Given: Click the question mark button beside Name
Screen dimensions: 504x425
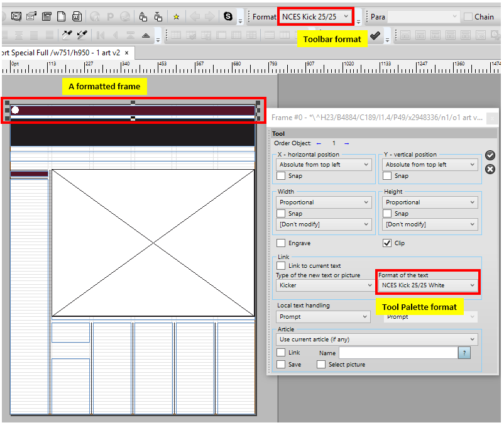Looking at the screenshot, I should point(464,353).
